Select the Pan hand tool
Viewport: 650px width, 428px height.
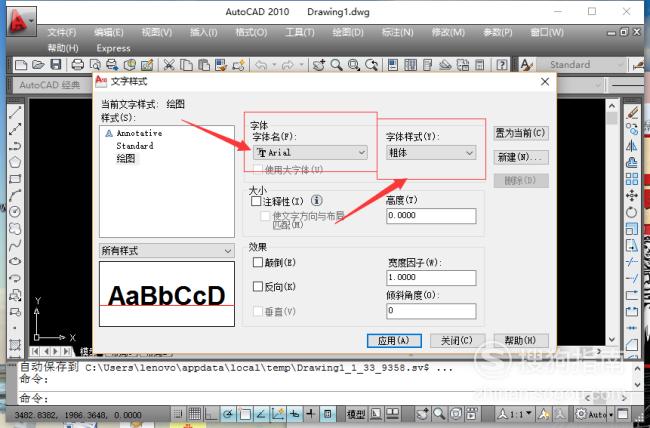(x=319, y=65)
